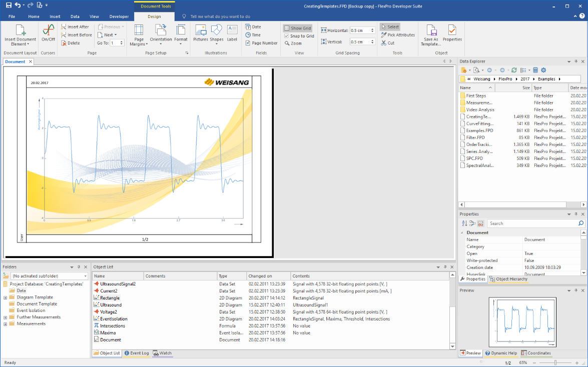This screenshot has height=367, width=588.
Task: Click the Properties search field
Action: [x=532, y=223]
